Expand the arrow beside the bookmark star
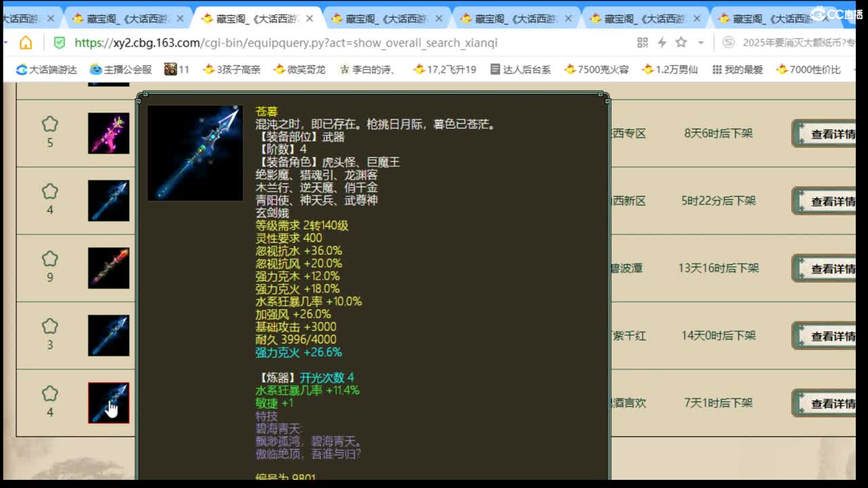Viewport: 868px width, 488px height. (x=701, y=43)
